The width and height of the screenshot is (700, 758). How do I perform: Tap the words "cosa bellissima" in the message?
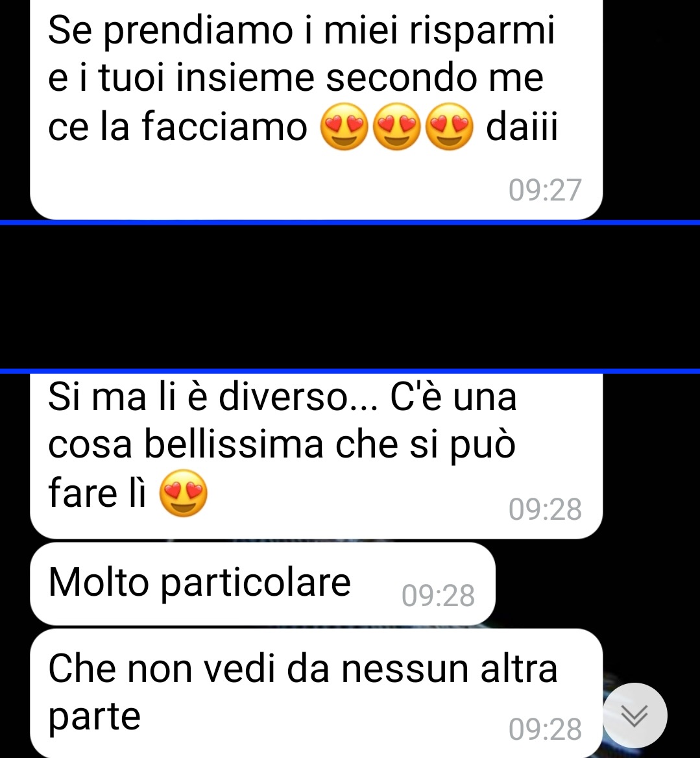click(x=186, y=445)
